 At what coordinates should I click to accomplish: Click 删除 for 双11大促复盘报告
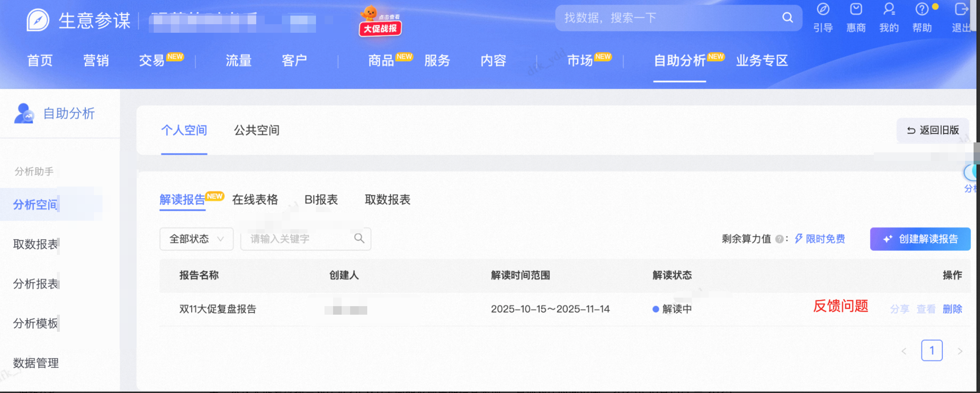(x=952, y=309)
